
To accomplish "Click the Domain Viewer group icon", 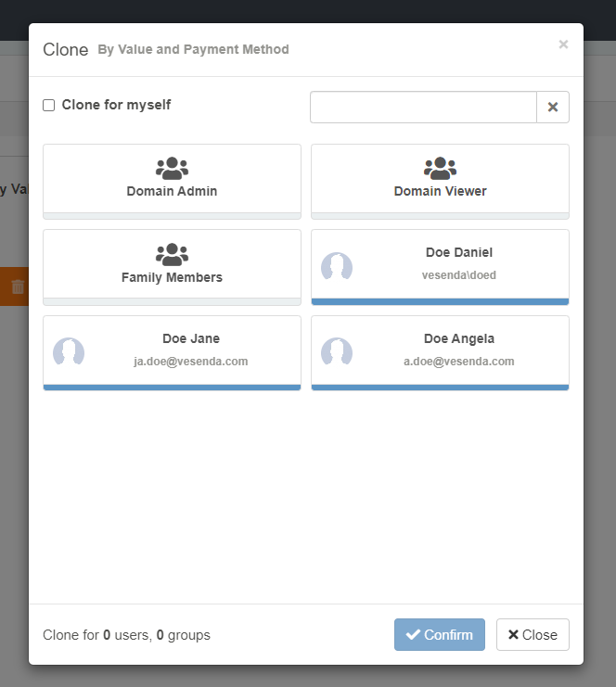I will click(440, 168).
